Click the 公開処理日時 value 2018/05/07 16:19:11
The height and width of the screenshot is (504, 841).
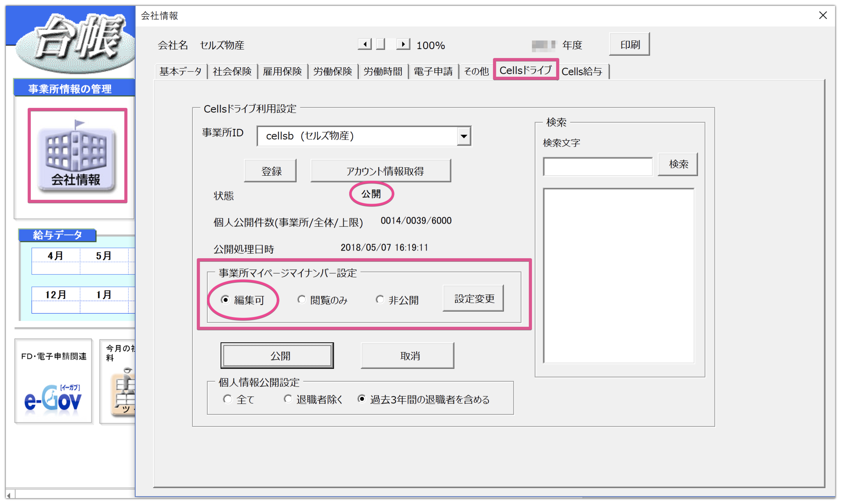click(x=384, y=248)
